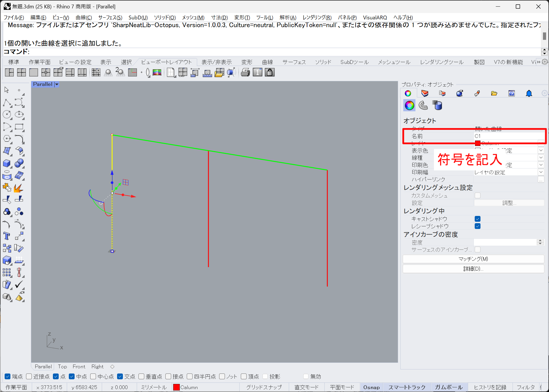Disable the 端点 osnap checkbox
This screenshot has width=549, height=392.
pyautogui.click(x=8, y=376)
